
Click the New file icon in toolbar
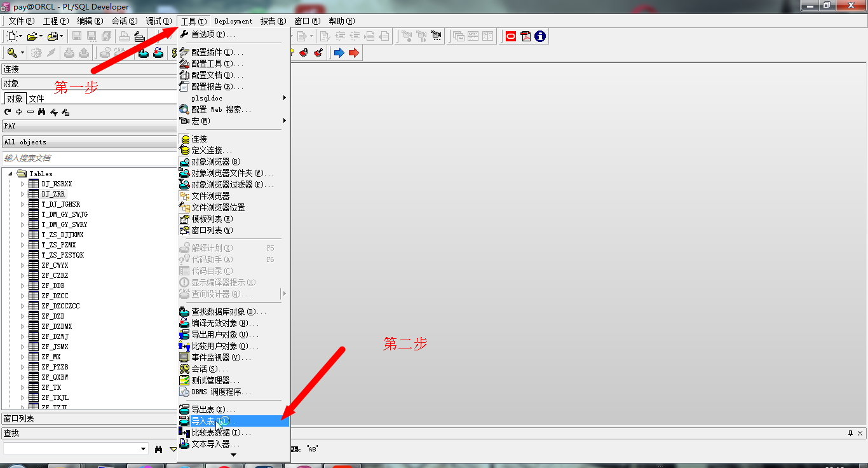tap(12, 36)
